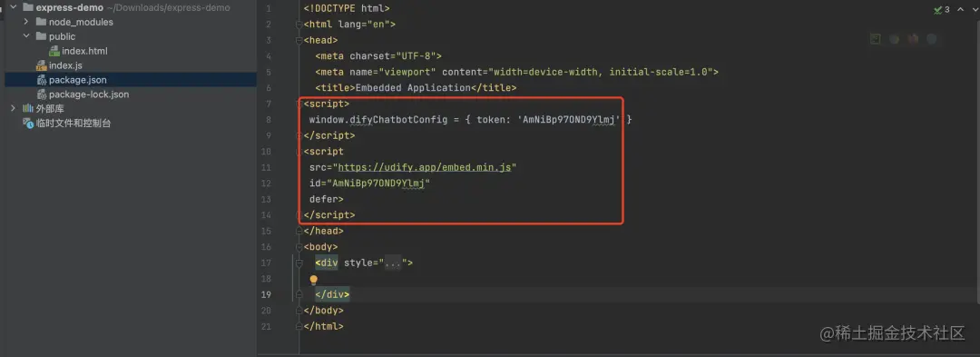Click the public folder icon
Viewport: 980px width, 357px height.
point(41,36)
